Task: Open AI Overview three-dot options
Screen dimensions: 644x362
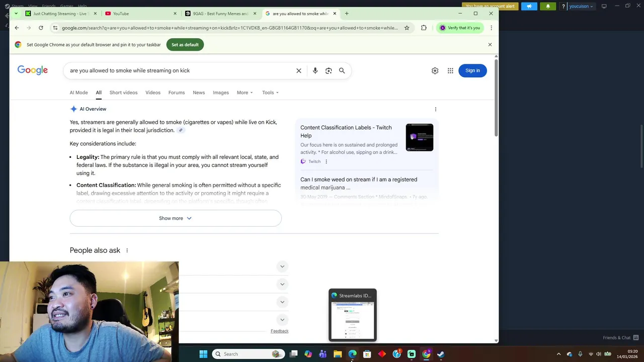Action: point(436,109)
